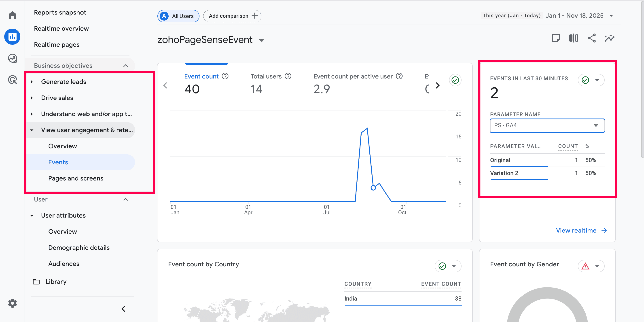Viewport: 644px width, 322px height.
Task: Open Admin settings gear icon
Action: [12, 303]
